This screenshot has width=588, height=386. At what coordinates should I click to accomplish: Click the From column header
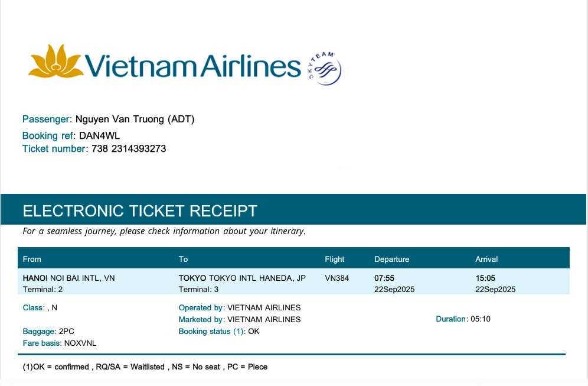tap(32, 260)
